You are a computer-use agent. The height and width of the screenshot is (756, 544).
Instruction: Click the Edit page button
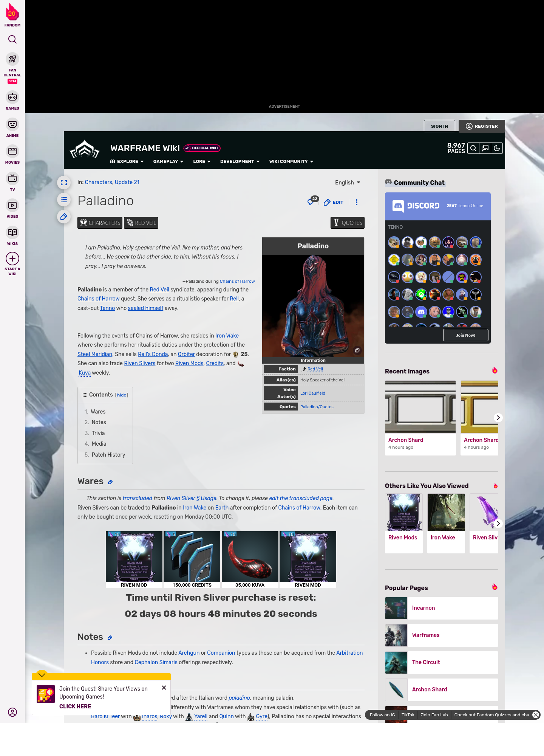(x=334, y=202)
